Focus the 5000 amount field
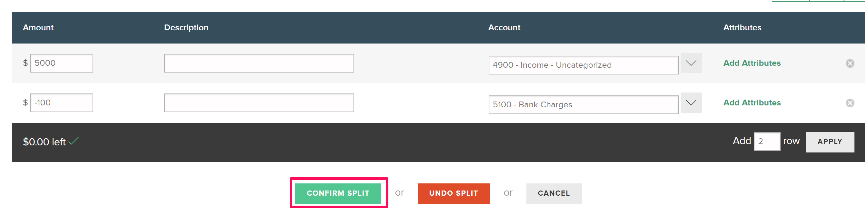This screenshot has width=868, height=215. coord(62,63)
